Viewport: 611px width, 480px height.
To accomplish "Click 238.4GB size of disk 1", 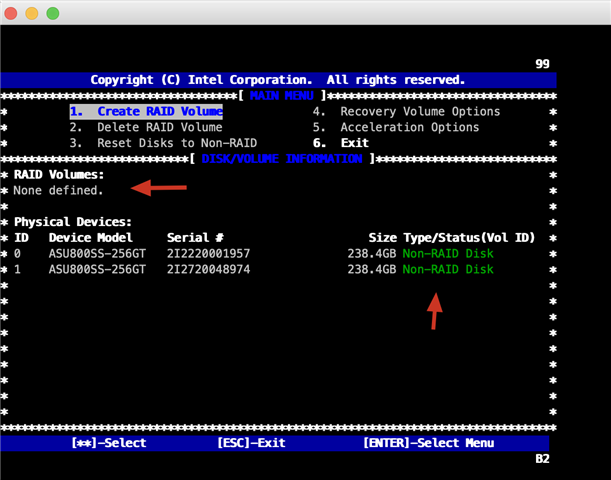I will pos(372,269).
